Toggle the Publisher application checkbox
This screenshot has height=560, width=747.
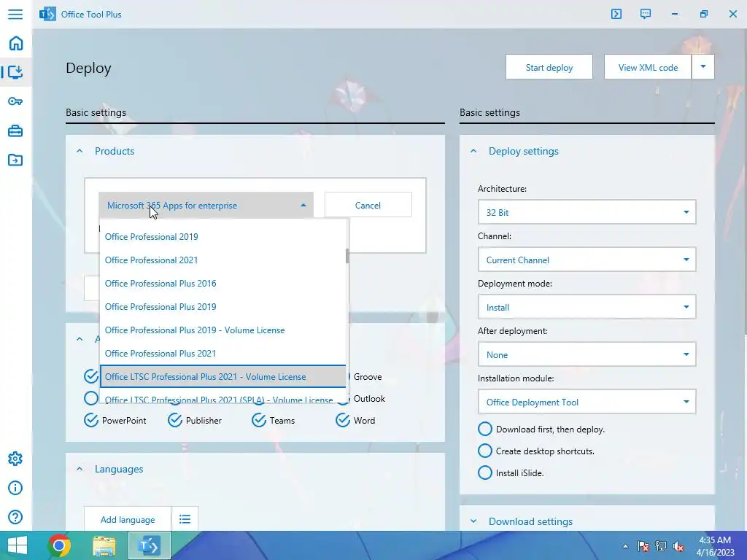click(175, 421)
